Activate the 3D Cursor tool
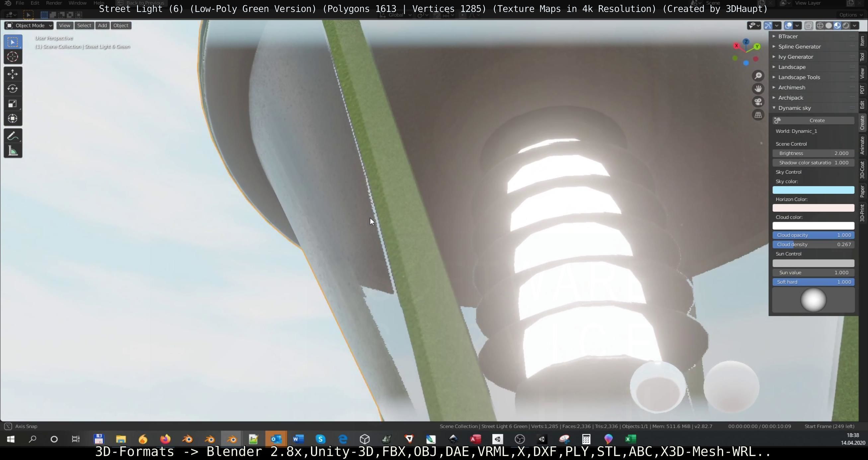This screenshot has height=460, width=868. point(13,57)
